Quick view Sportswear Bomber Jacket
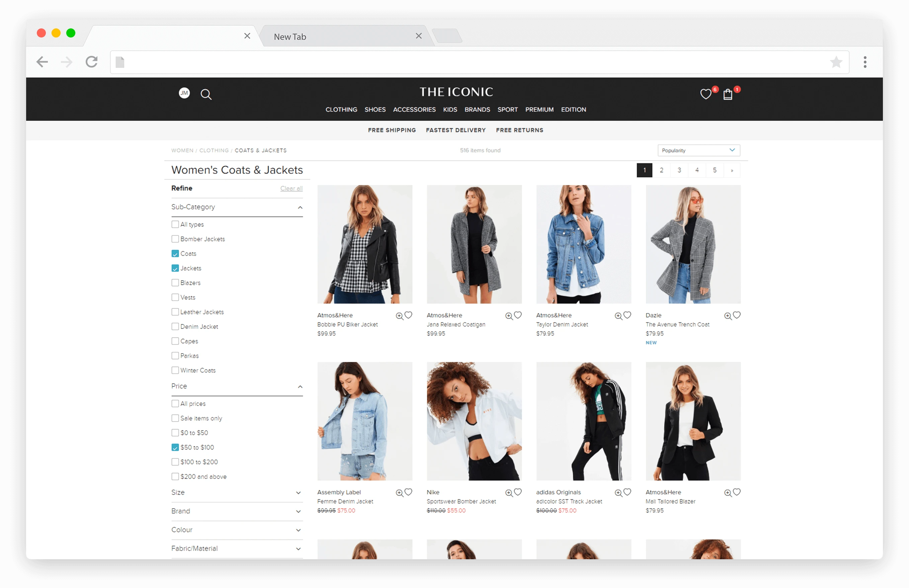 pos(509,493)
